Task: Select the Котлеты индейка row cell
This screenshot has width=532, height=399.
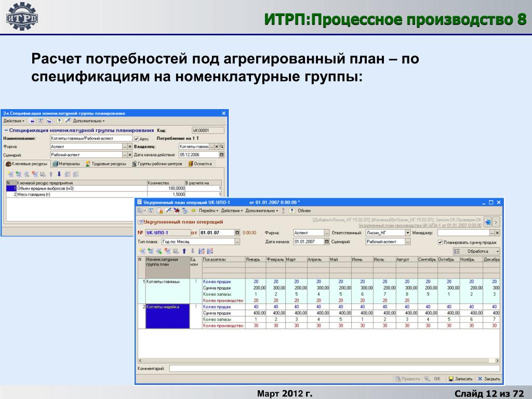Action: [168, 316]
